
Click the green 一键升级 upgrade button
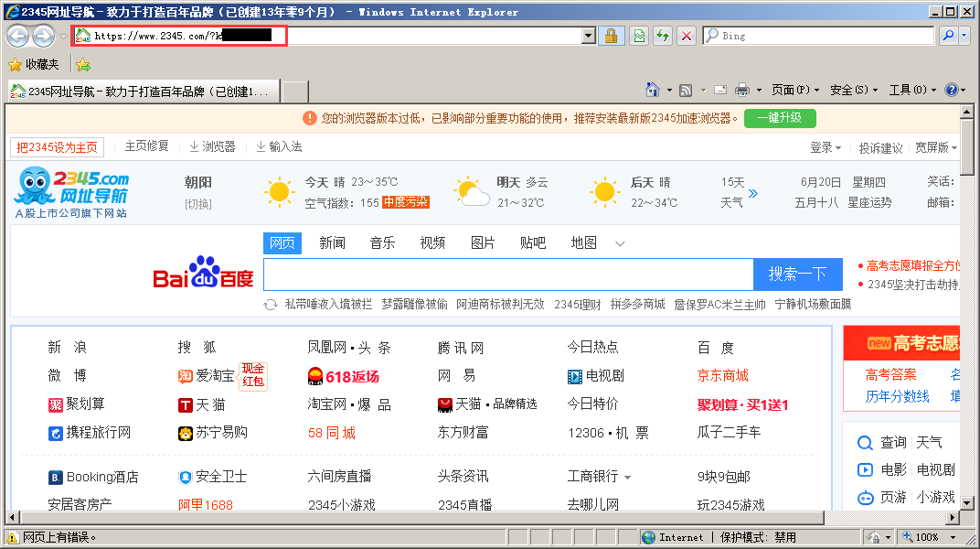[780, 117]
